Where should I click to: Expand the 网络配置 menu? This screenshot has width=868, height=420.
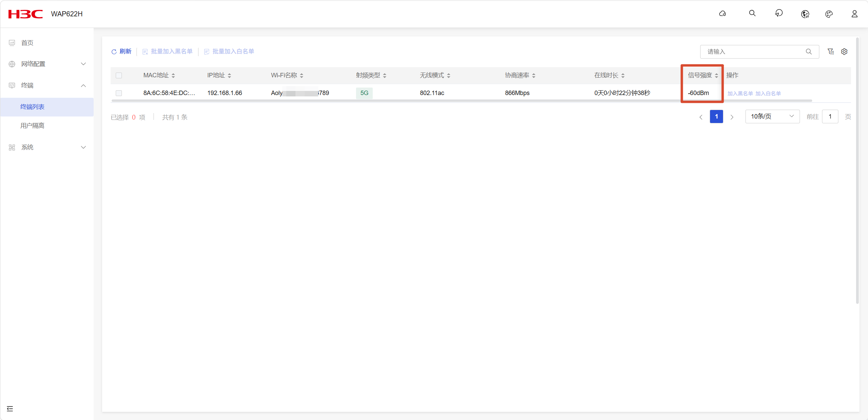47,64
